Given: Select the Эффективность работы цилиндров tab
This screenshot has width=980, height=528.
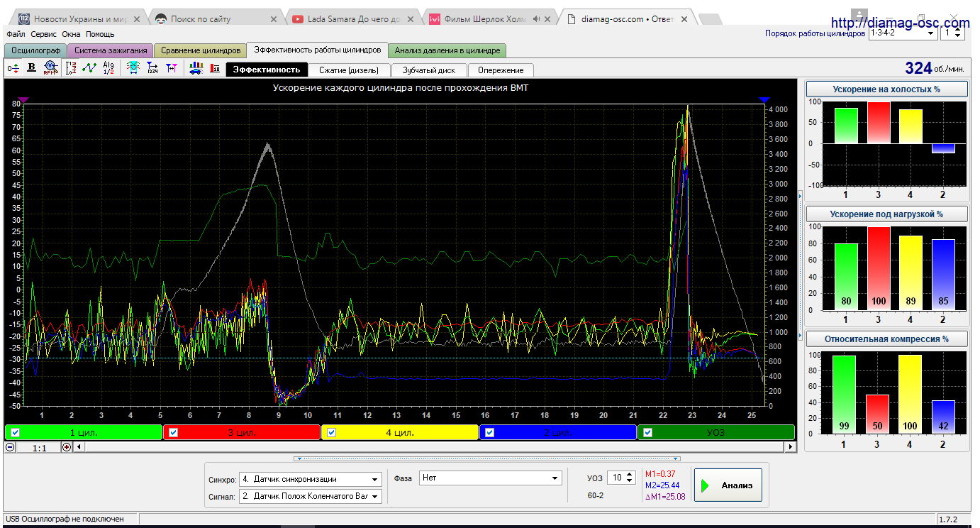Looking at the screenshot, I should click(317, 50).
